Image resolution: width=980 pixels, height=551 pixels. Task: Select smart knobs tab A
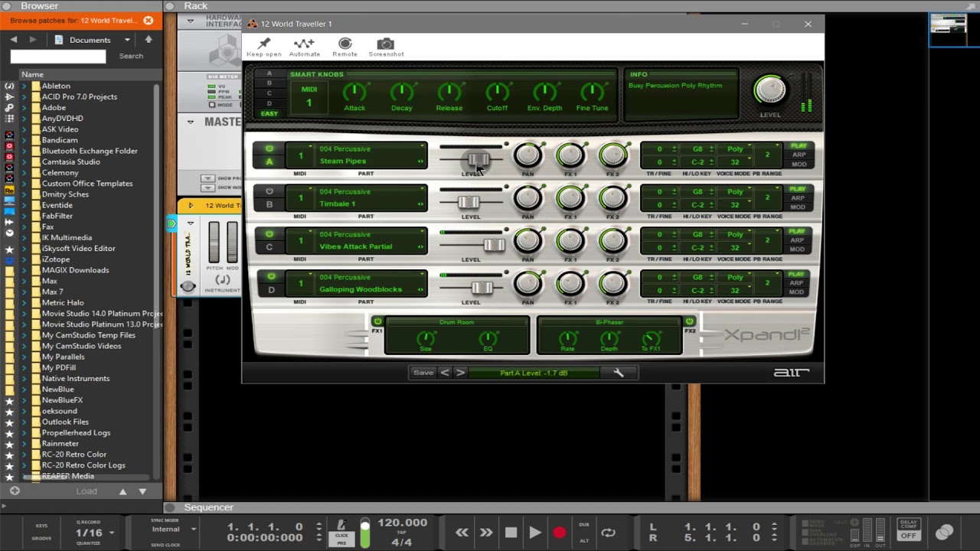pyautogui.click(x=269, y=73)
